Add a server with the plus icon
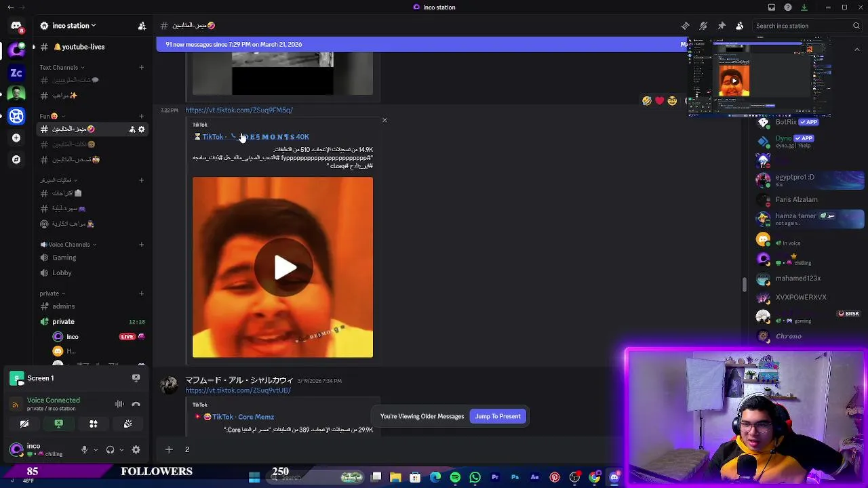868x488 pixels. click(x=16, y=138)
